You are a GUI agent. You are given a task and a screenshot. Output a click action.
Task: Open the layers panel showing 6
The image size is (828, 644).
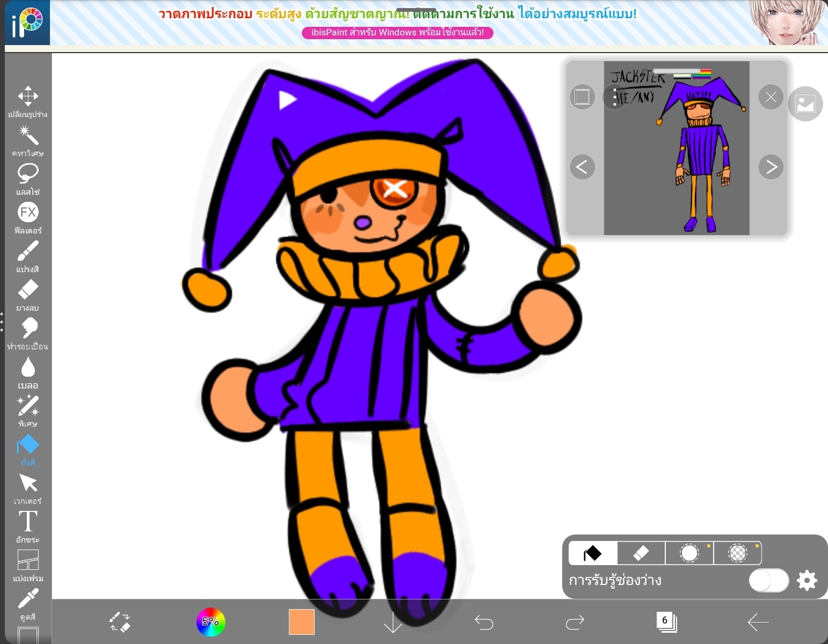(666, 622)
